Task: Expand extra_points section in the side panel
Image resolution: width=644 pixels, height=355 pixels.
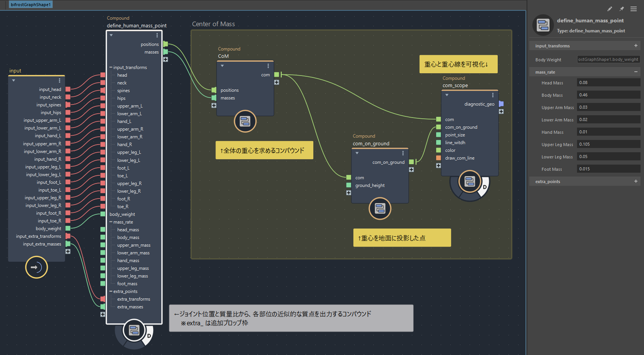Action: [x=636, y=182]
